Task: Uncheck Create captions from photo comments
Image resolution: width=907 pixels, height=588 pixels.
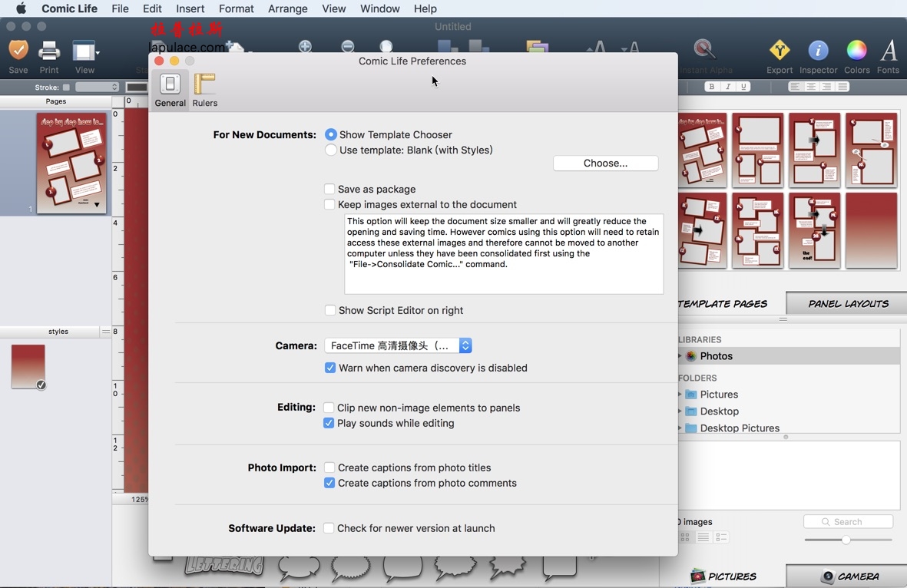Action: coord(329,484)
